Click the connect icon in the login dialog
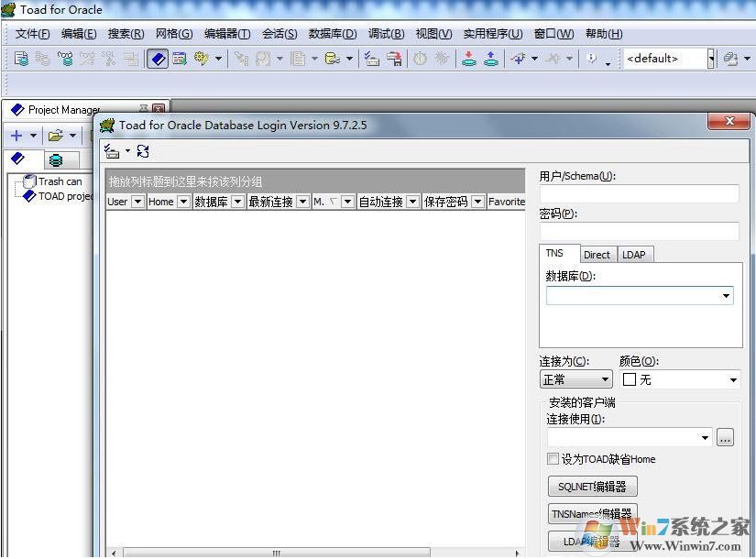Image resolution: width=756 pixels, height=559 pixels. click(114, 151)
